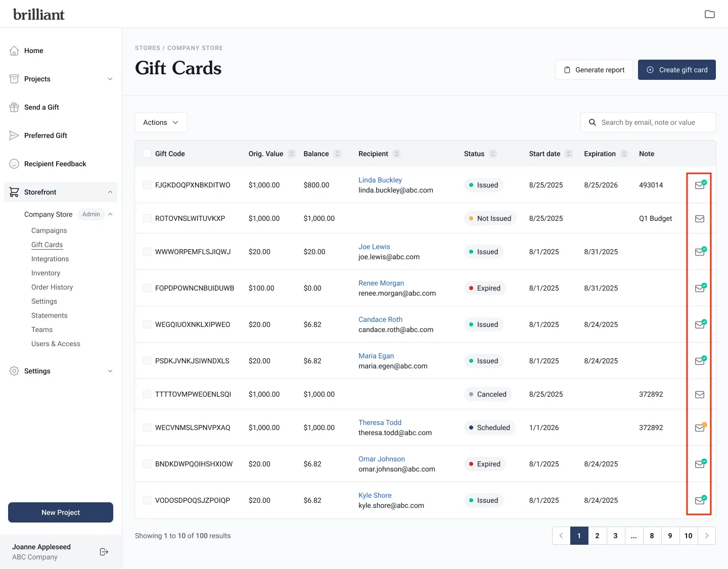Screen dimensions: 728x569
Task: Open Send a Gift from the sidebar
Action: coord(41,107)
